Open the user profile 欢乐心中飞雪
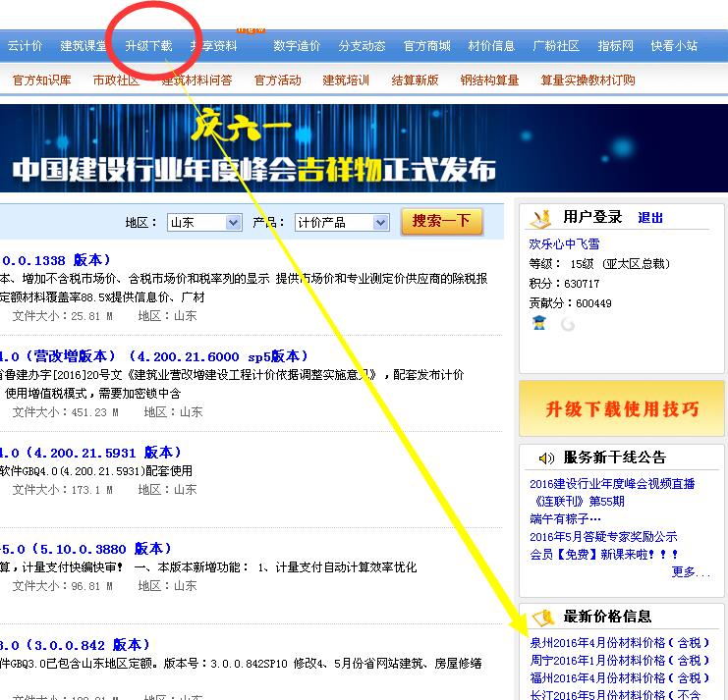 click(564, 244)
